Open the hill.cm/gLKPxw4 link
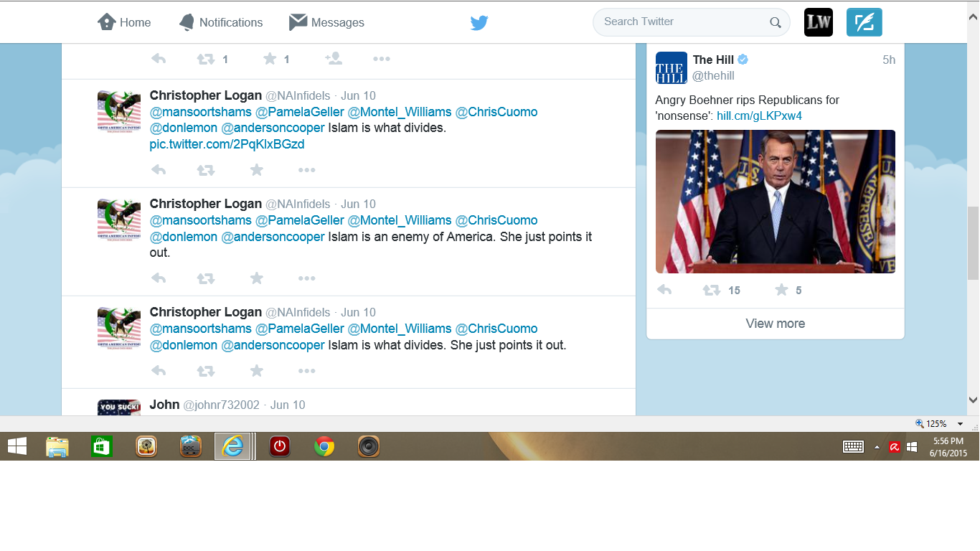 point(759,116)
